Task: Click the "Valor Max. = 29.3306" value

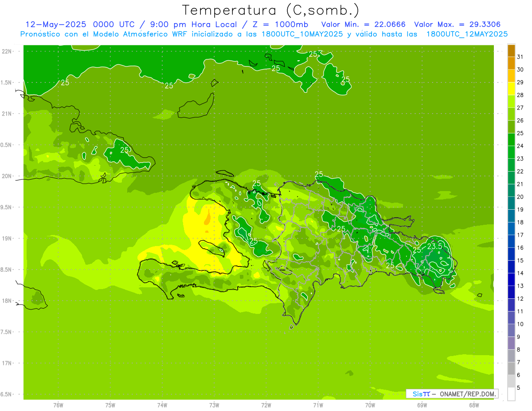Action: (457, 24)
